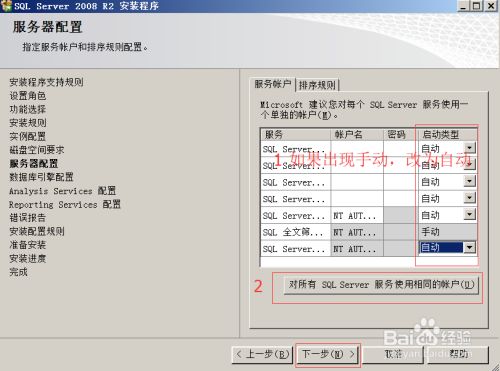
Task: Close the setup window
Action: pyautogui.click(x=491, y=6)
